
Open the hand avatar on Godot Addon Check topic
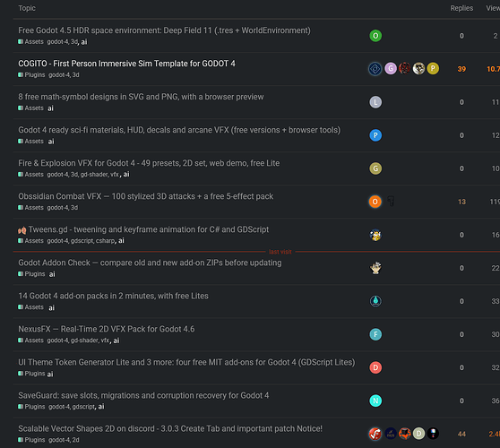point(375,268)
